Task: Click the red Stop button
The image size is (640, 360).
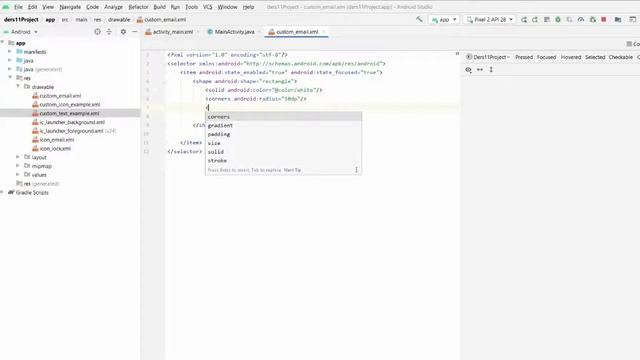Action: 604,20
